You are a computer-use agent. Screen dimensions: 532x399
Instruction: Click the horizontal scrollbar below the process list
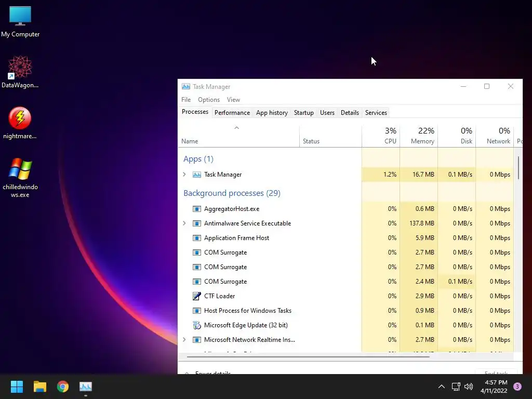(308, 356)
